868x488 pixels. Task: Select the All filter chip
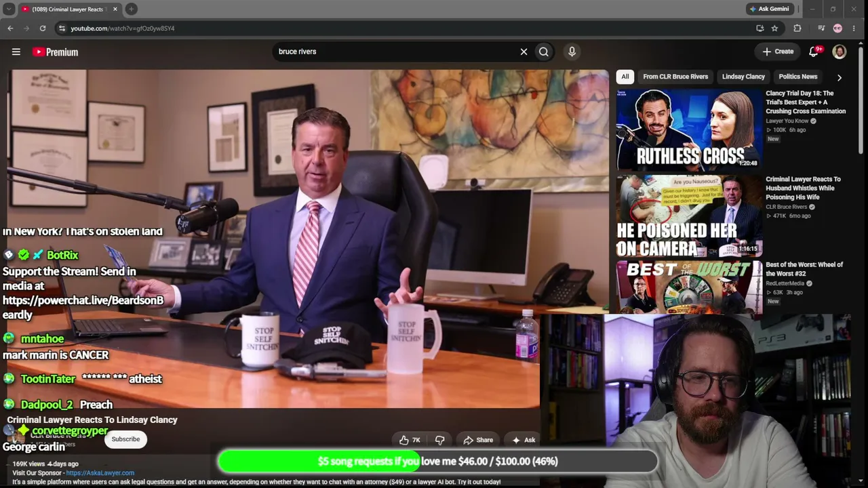(625, 77)
